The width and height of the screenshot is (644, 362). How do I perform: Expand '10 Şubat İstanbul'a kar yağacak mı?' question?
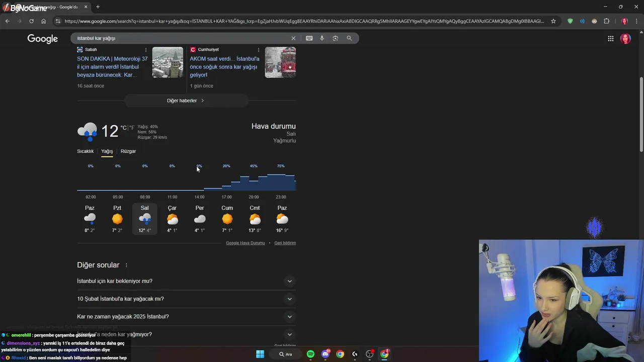click(x=186, y=299)
